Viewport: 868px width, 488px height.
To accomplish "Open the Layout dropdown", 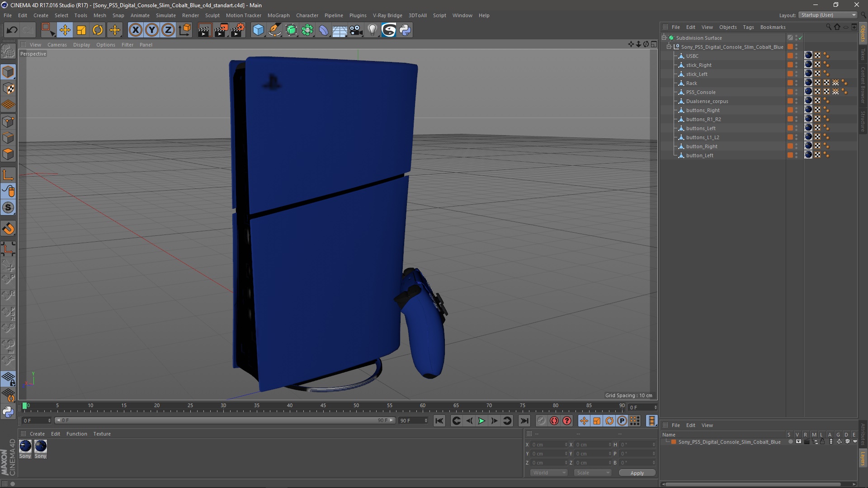I will tap(828, 15).
